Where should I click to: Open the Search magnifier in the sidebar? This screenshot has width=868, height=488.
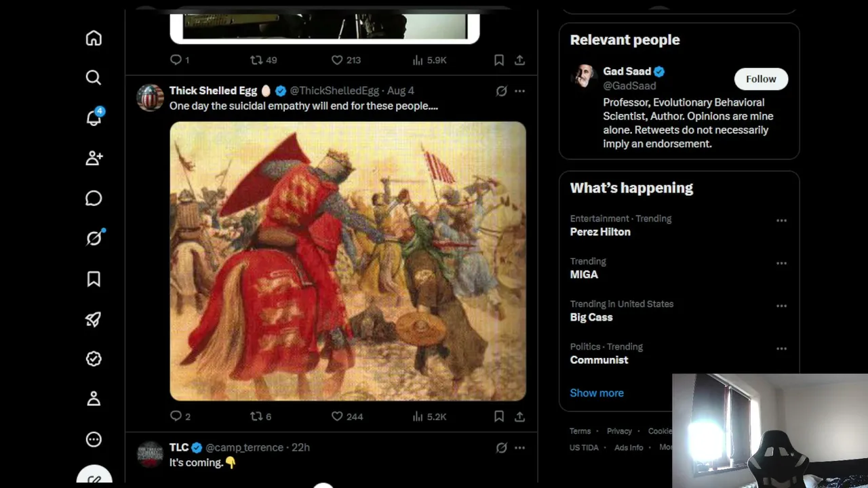94,78
